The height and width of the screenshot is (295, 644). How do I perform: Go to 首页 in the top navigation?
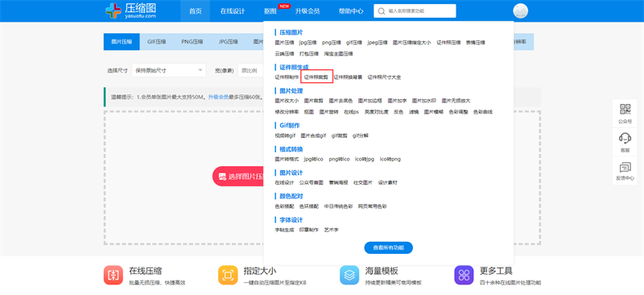195,11
